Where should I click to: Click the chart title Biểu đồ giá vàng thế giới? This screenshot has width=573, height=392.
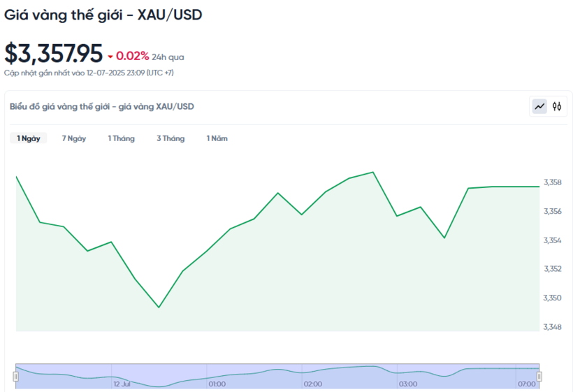101,107
